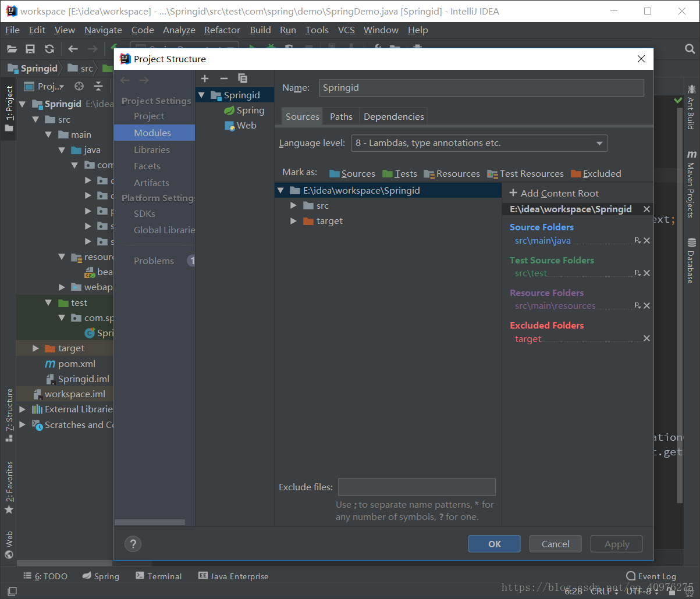Click Collapse All icon in Project panel

point(98,86)
